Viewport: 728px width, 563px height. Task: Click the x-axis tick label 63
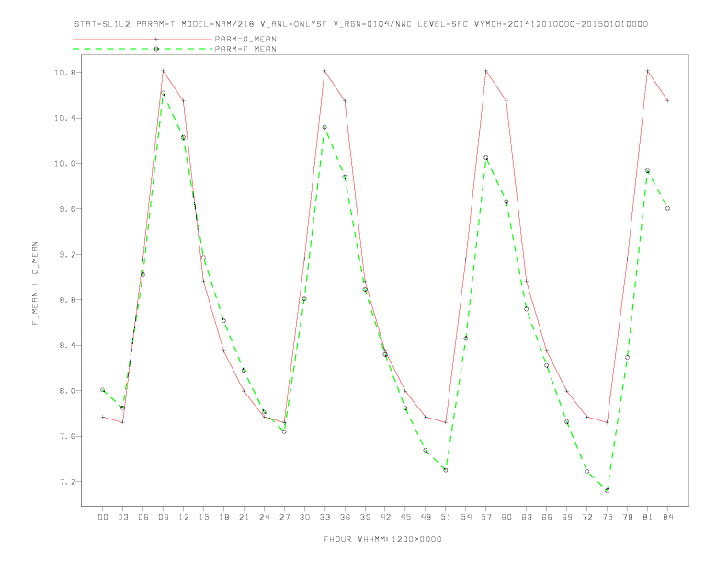tap(527, 517)
